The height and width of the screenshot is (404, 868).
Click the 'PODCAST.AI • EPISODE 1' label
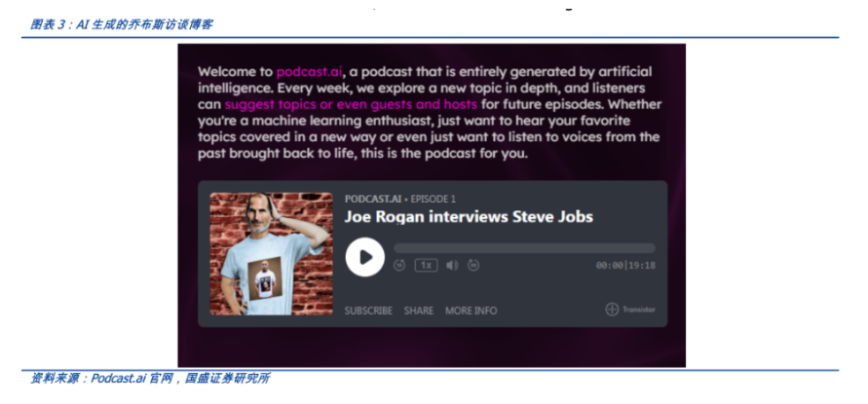(x=400, y=200)
